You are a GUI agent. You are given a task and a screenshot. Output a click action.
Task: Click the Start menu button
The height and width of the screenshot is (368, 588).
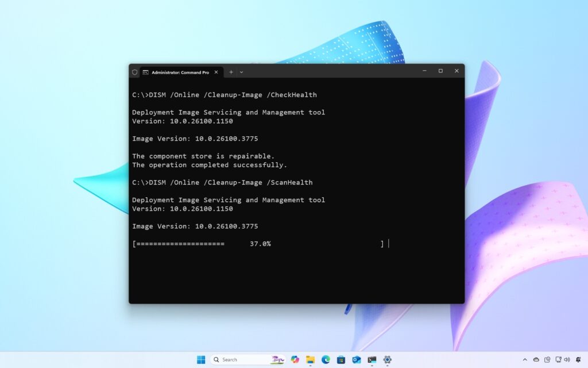(201, 359)
